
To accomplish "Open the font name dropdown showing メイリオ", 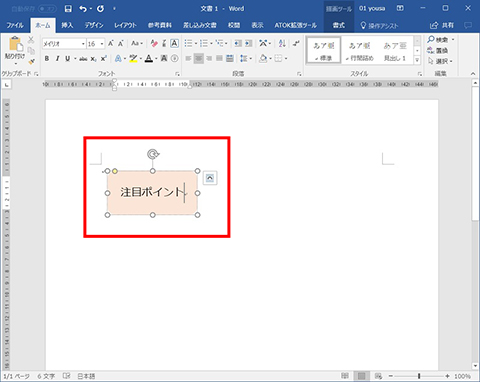I will pos(83,44).
